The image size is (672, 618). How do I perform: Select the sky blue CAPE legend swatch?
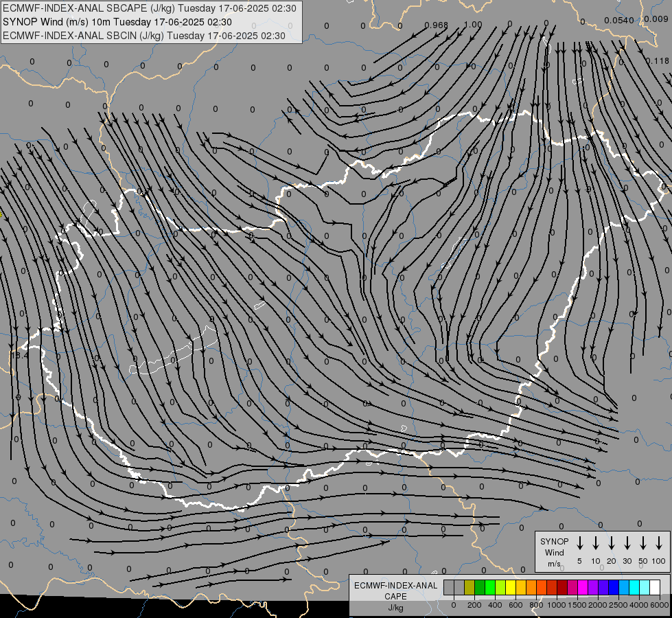[x=624, y=587]
